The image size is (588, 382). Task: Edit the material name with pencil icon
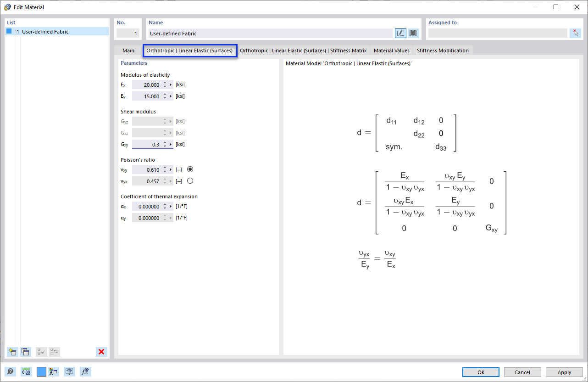(400, 33)
